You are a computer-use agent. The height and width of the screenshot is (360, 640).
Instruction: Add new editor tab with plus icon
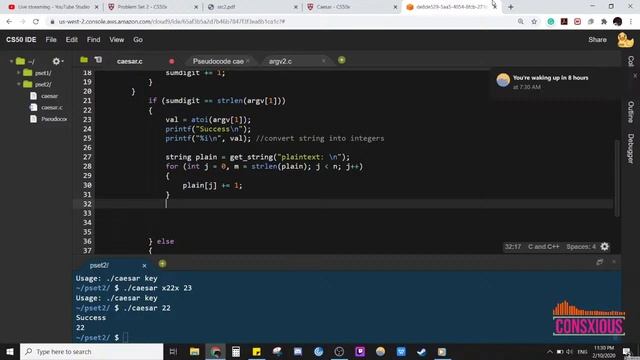point(342,60)
